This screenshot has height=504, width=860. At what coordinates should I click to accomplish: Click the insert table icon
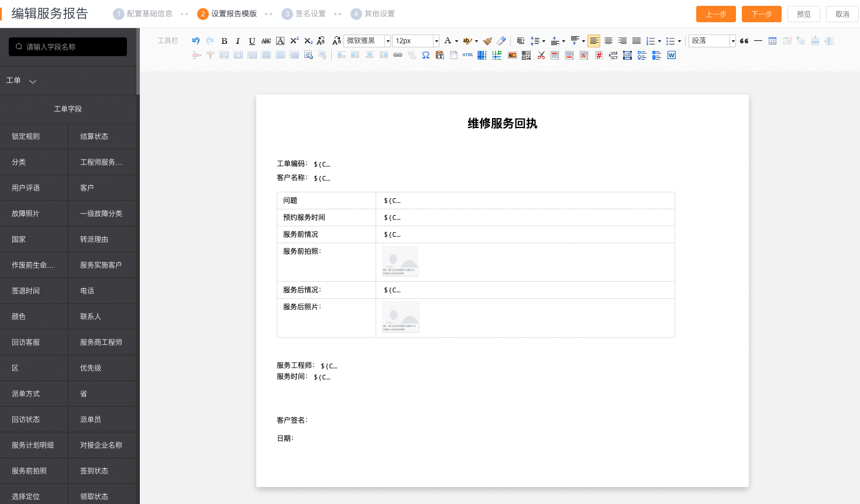[x=772, y=41]
